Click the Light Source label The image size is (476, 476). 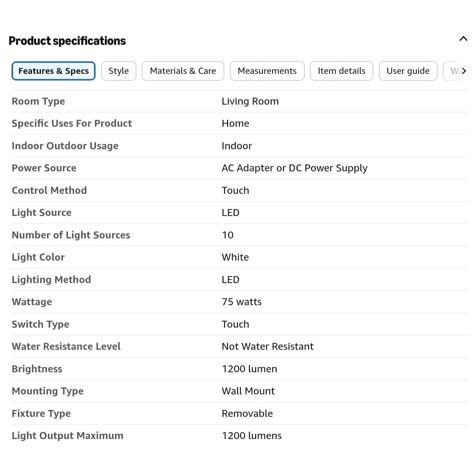click(42, 213)
